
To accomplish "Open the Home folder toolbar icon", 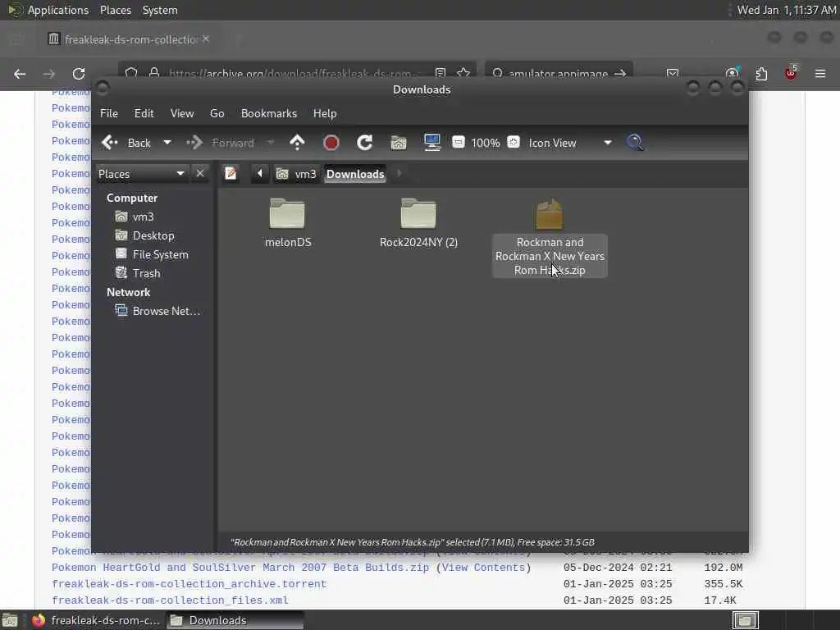I will (399, 143).
